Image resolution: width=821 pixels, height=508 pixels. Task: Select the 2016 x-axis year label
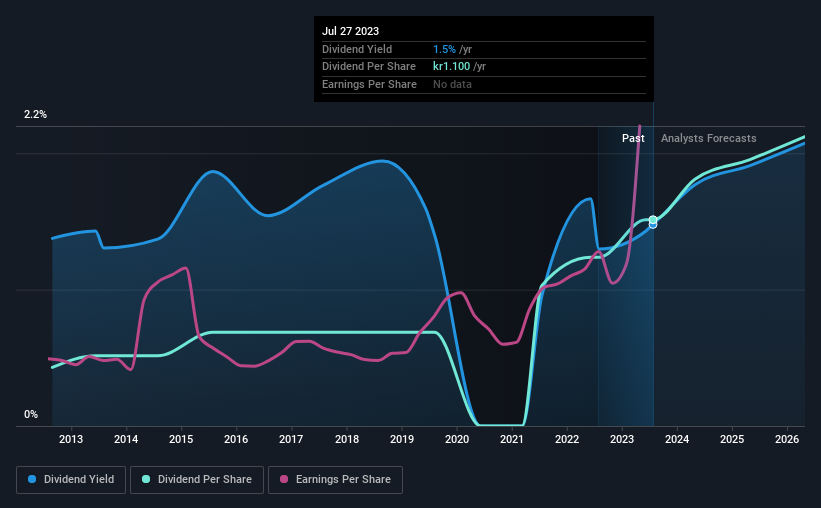tap(236, 439)
